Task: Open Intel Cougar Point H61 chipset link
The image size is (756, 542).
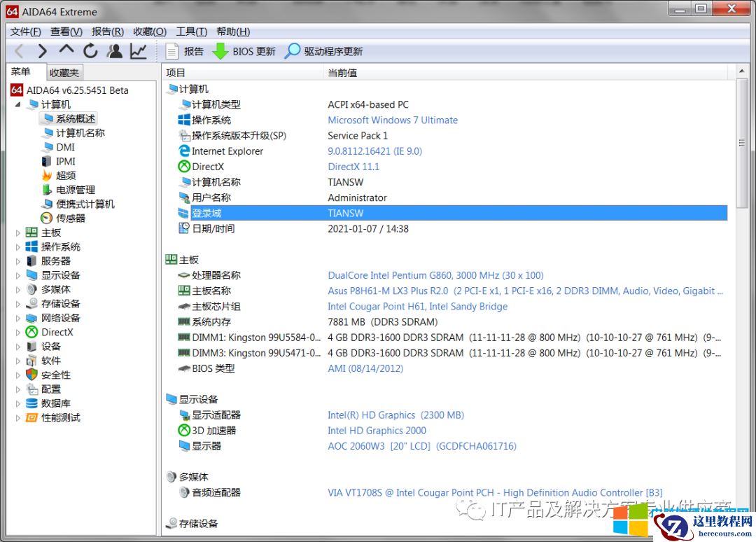Action: (x=417, y=306)
